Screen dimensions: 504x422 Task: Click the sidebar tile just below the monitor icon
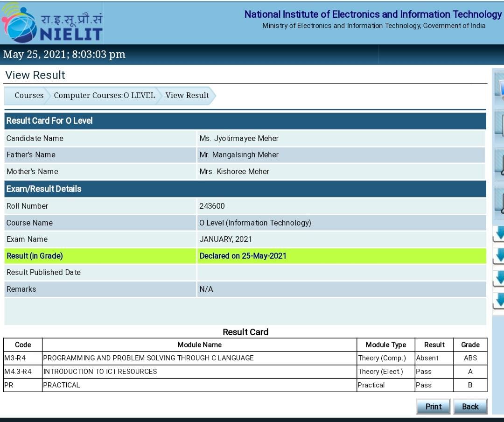point(499,124)
